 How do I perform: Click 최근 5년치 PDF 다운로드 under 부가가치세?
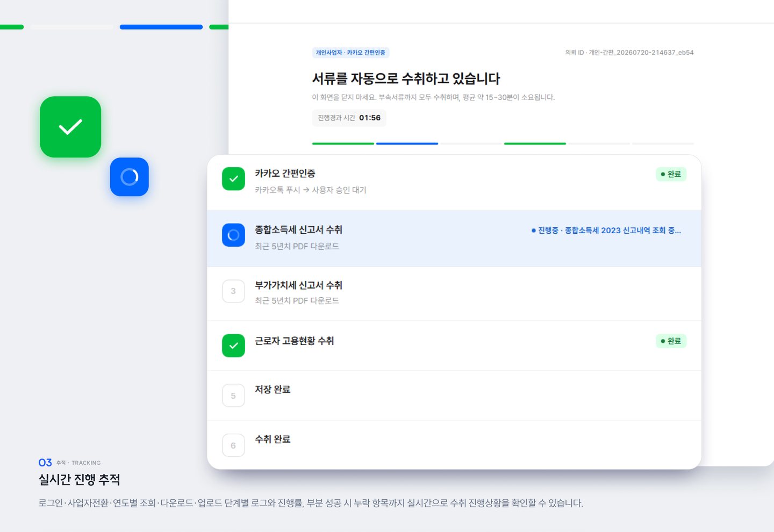(x=297, y=300)
